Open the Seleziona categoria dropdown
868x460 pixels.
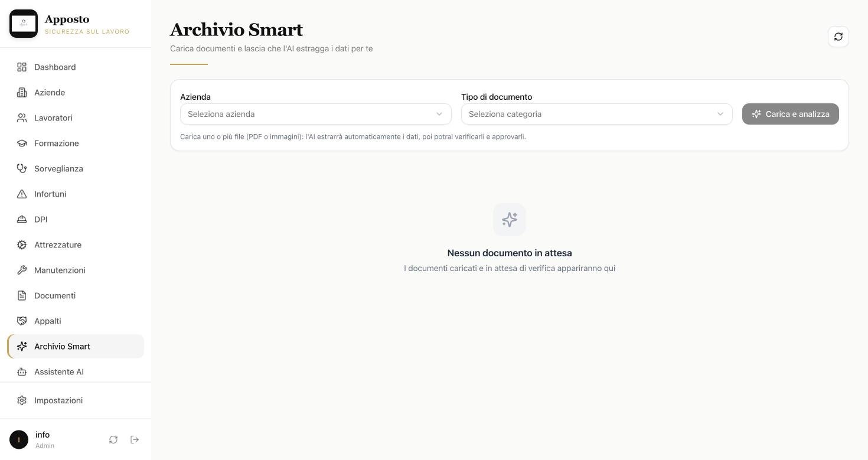pos(597,114)
